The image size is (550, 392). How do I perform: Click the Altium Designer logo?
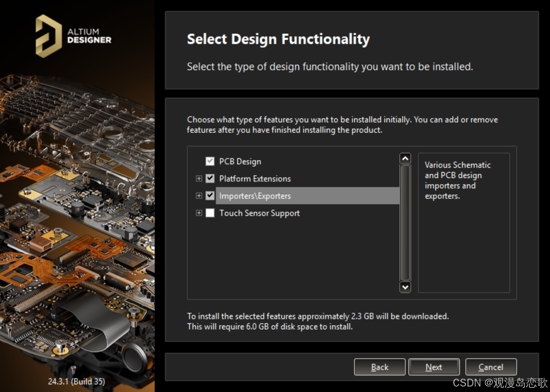click(x=73, y=36)
